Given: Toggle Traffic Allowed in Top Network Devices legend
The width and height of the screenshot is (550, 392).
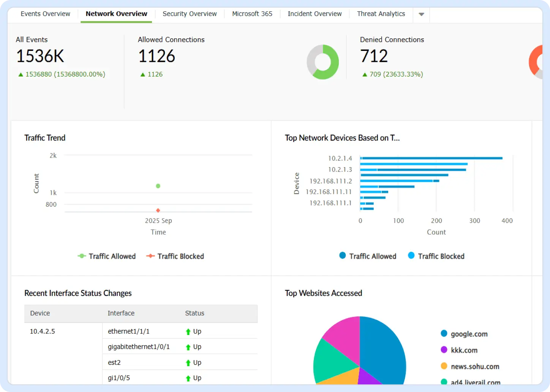Looking at the screenshot, I should coord(368,256).
